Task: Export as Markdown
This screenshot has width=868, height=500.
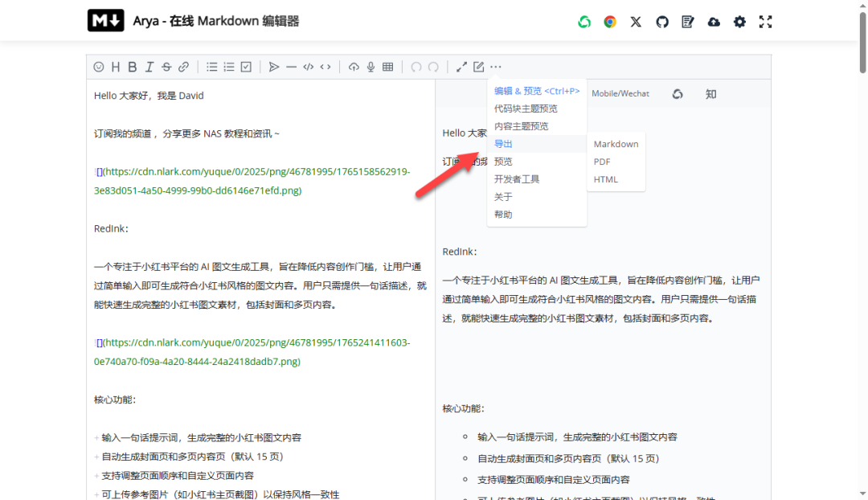Action: [x=616, y=144]
